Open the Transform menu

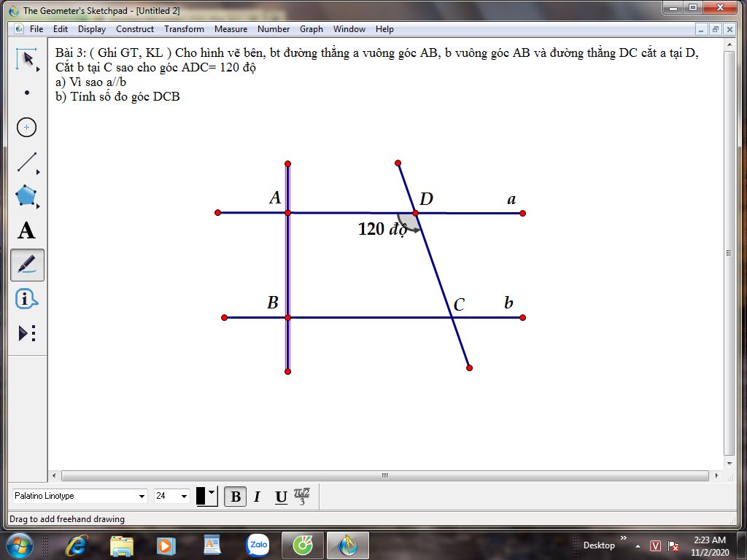(x=184, y=29)
